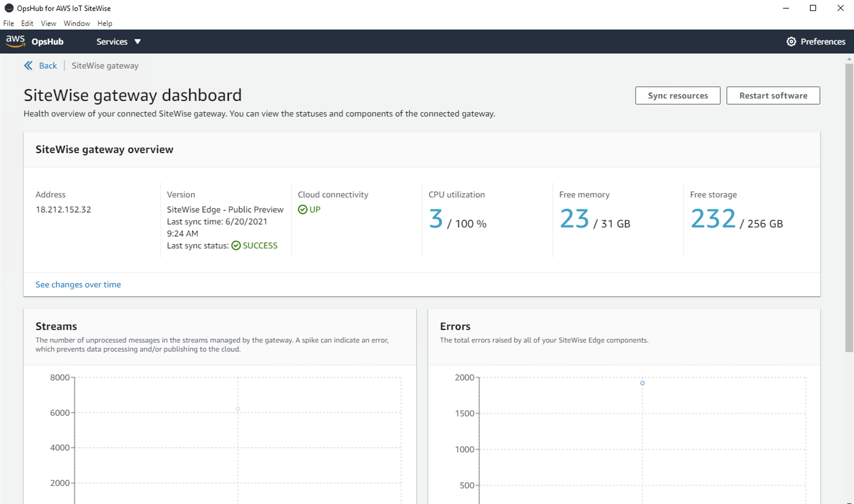Open the Window menu

point(77,23)
